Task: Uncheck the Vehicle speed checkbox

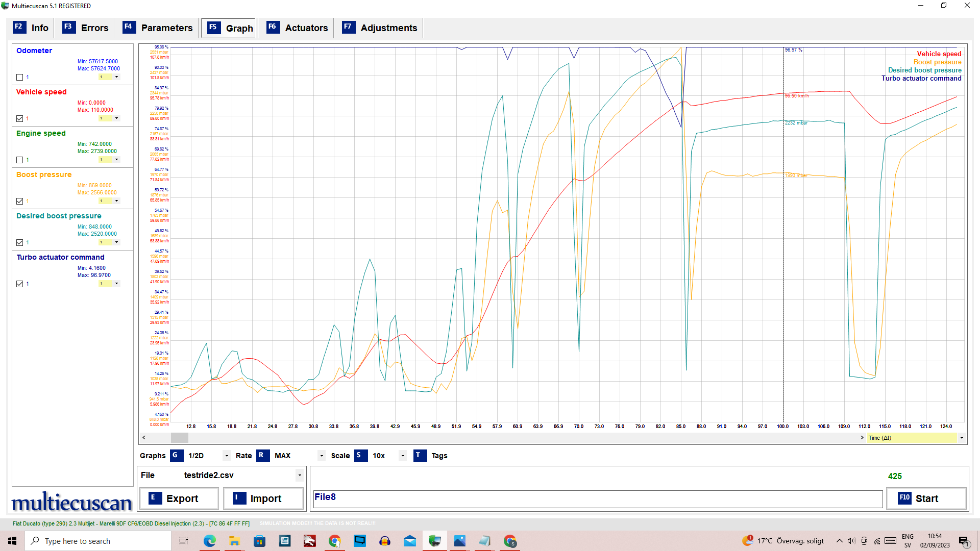Action: [19, 118]
